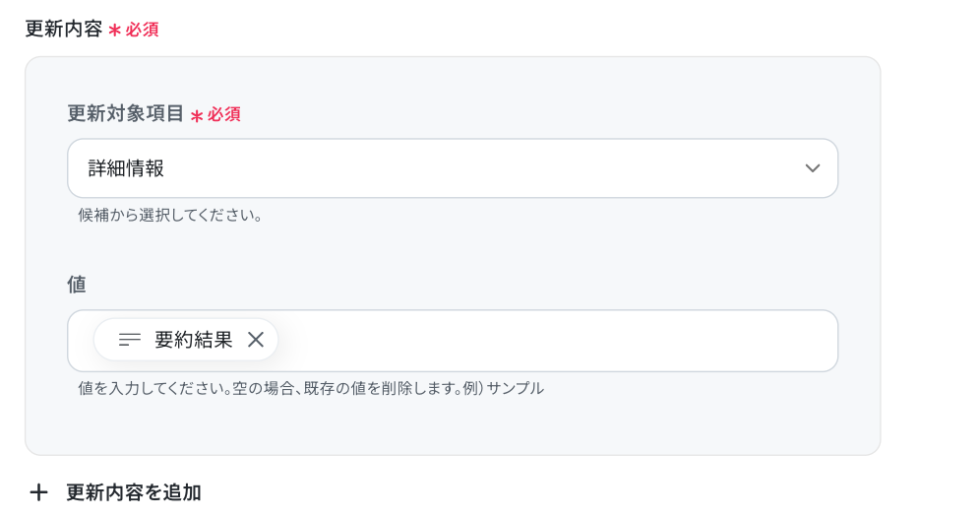
Task: Open the 更新対象項目 combo box showing 詳細情報
Action: coord(453,168)
